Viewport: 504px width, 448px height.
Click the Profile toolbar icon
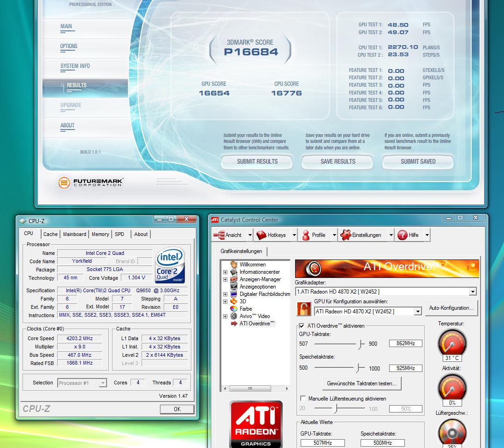click(306, 235)
